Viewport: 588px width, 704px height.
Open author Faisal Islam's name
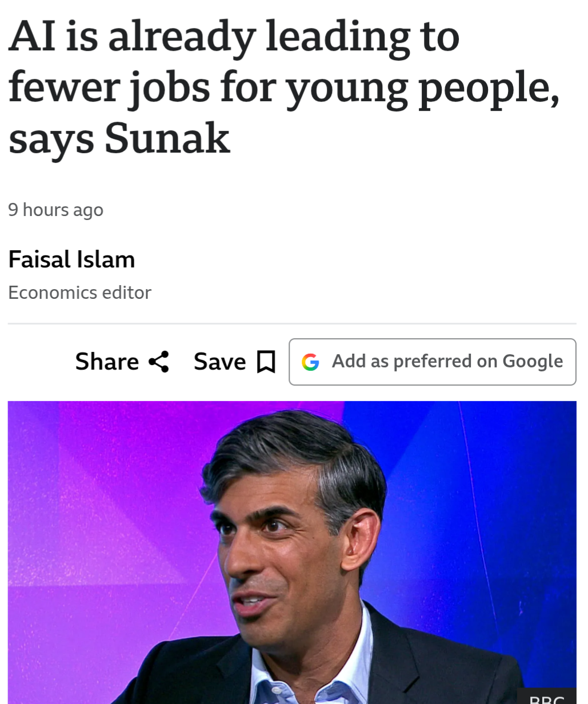point(71,259)
